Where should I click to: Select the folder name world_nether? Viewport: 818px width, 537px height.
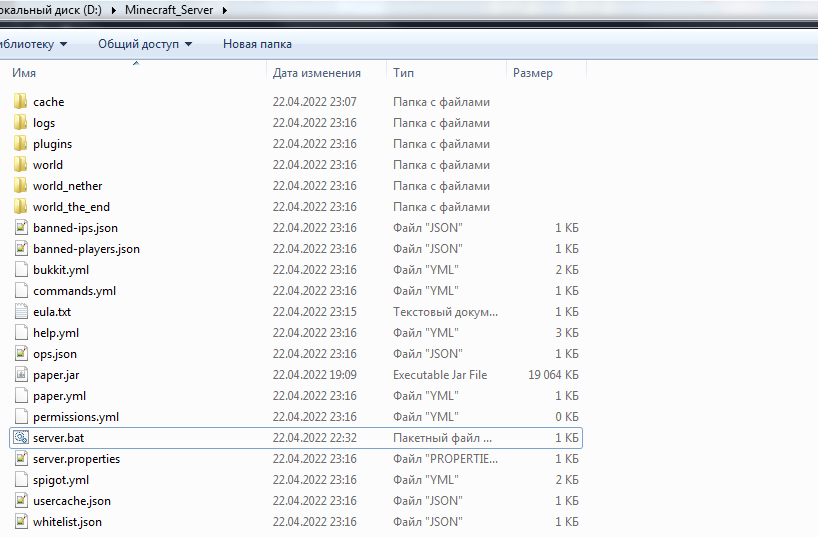click(68, 186)
